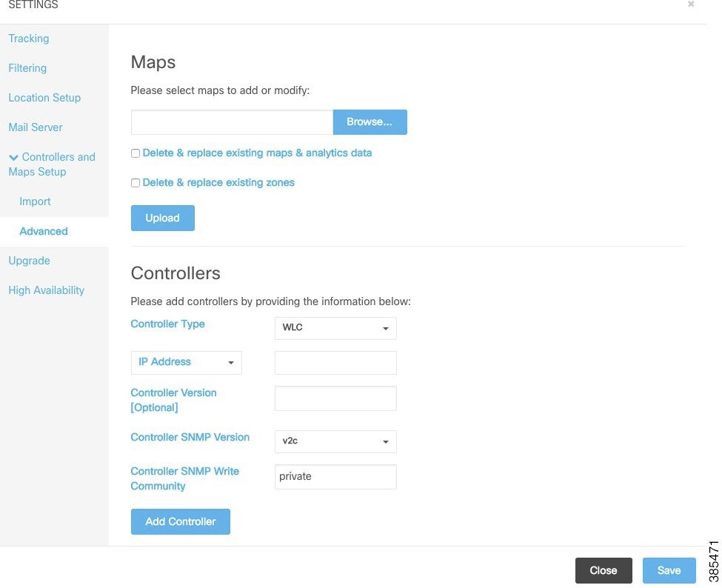
Task: Click the Controller SNMP Write Community field
Action: pyautogui.click(x=335, y=476)
